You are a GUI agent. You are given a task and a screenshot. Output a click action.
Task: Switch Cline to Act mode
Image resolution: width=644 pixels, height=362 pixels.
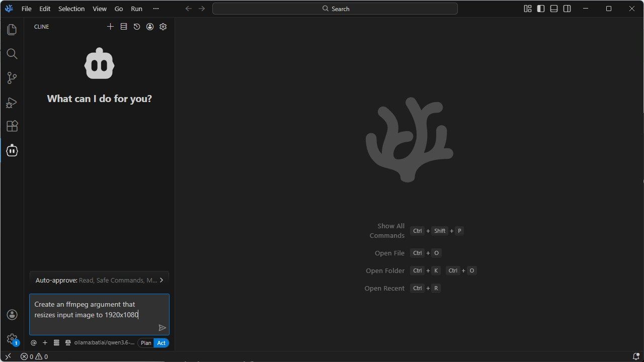pyautogui.click(x=162, y=343)
